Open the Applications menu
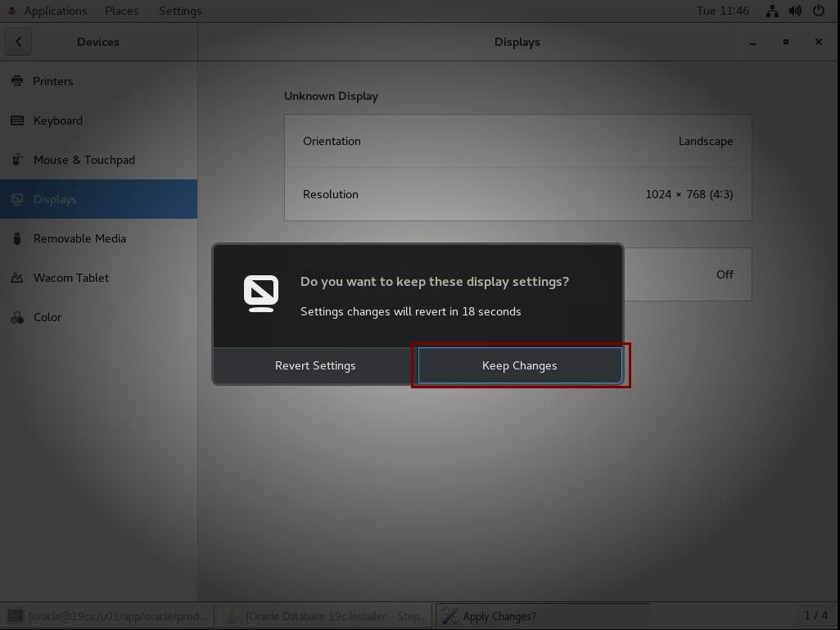Screen dimensions: 840x630 (55, 11)
